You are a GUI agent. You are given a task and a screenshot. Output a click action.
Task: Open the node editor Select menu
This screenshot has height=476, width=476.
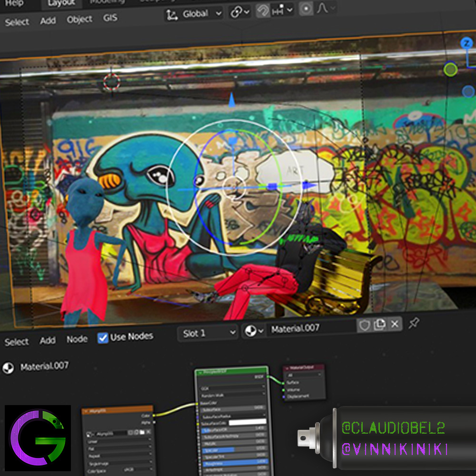point(16,342)
